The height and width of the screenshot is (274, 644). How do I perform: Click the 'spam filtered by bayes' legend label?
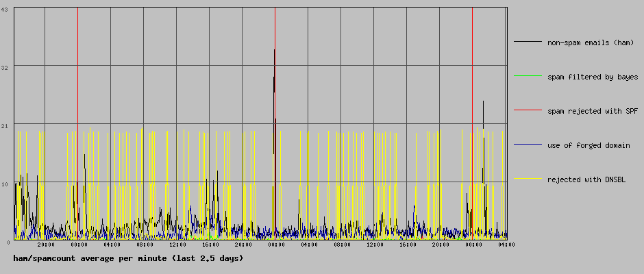(x=593, y=77)
